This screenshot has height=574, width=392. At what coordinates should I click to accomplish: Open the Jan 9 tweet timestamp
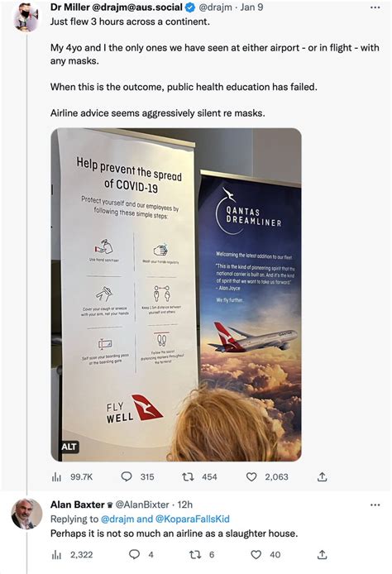[251, 7]
